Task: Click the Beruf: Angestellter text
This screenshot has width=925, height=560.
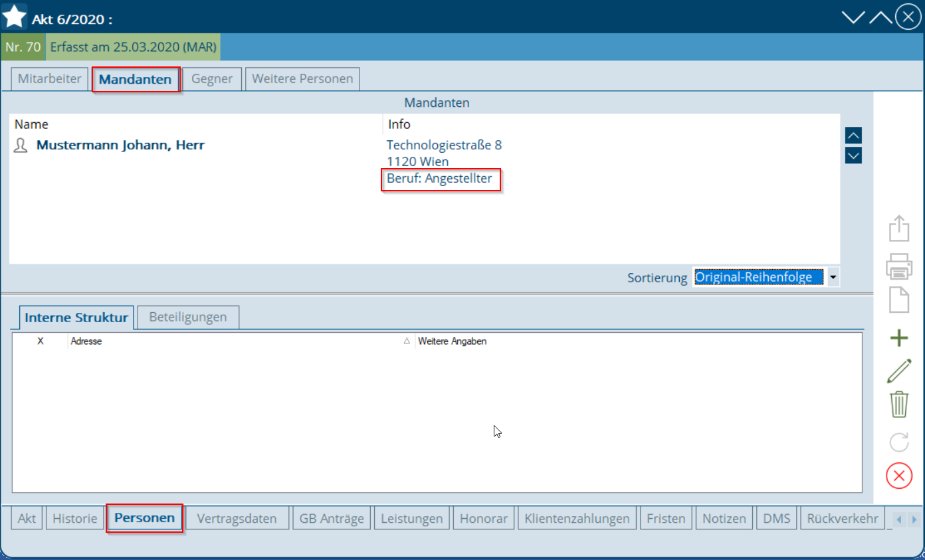Action: pos(440,179)
